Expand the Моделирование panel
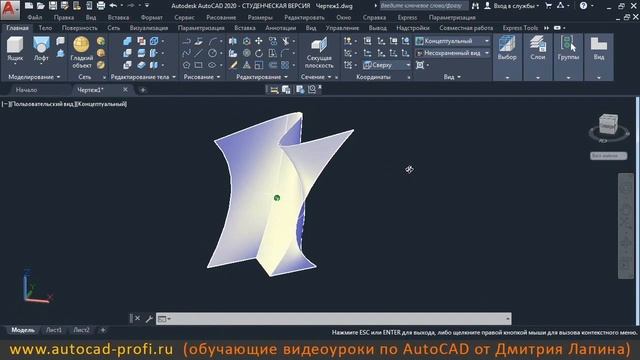Viewport: 640px width, 360px height. point(34,77)
